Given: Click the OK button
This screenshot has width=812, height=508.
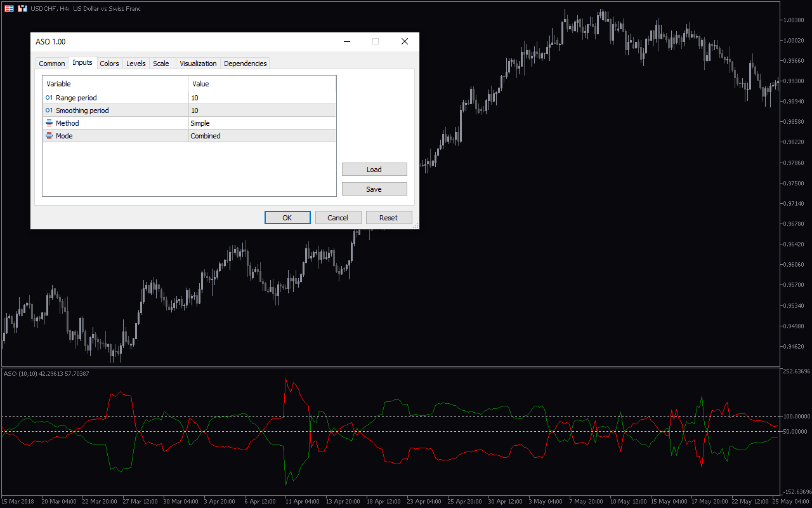Looking at the screenshot, I should 287,218.
